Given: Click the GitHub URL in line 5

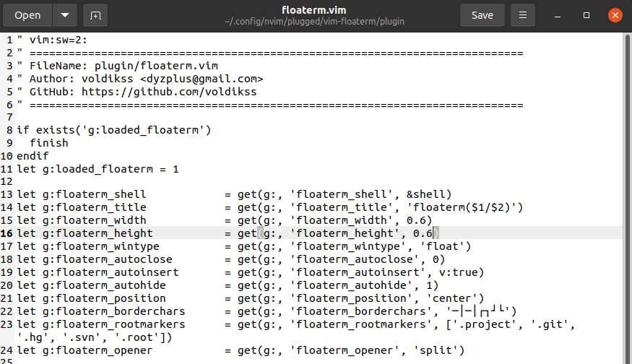Looking at the screenshot, I should tap(169, 92).
